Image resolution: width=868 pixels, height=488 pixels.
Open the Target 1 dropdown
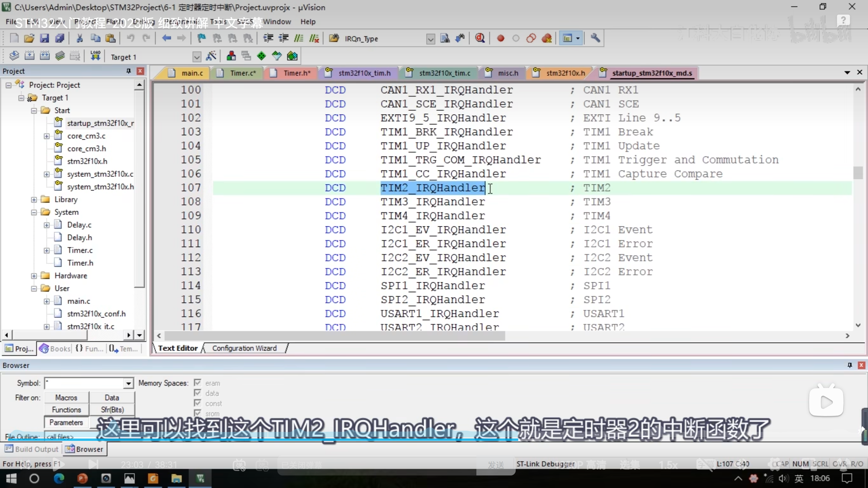(x=197, y=57)
